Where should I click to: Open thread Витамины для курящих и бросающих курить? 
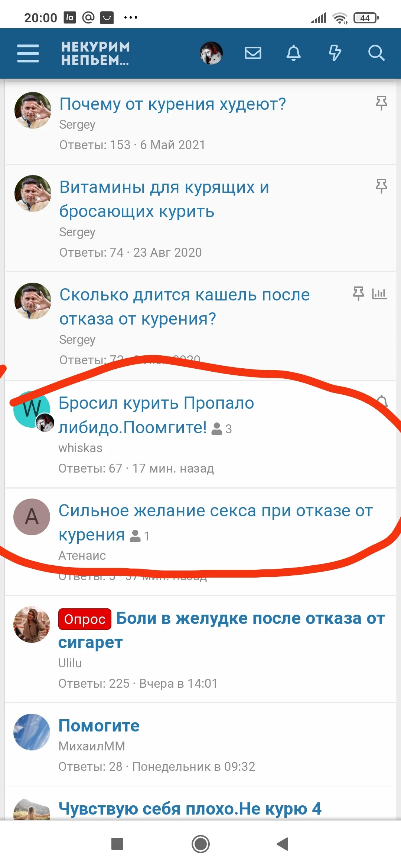[164, 199]
